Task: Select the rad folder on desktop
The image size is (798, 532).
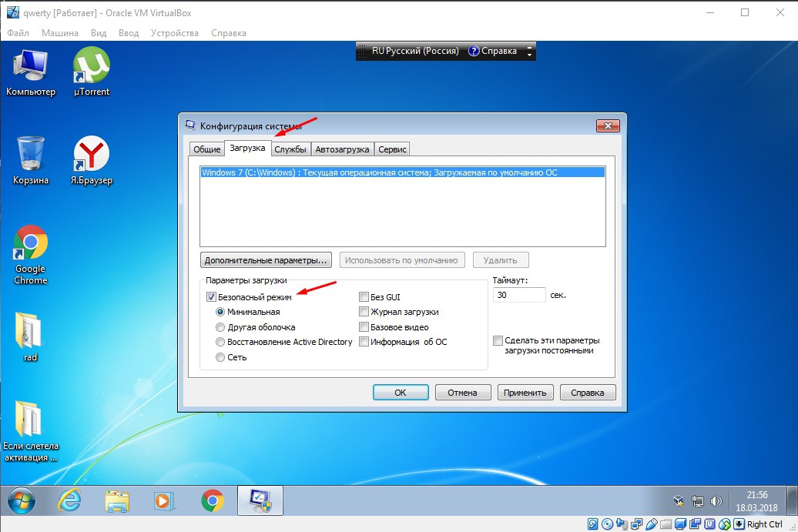Action: coord(29,336)
